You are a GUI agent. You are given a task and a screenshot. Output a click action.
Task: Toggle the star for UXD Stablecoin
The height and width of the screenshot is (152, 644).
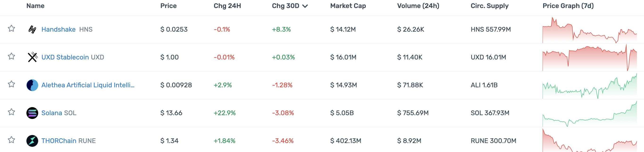pyautogui.click(x=11, y=56)
